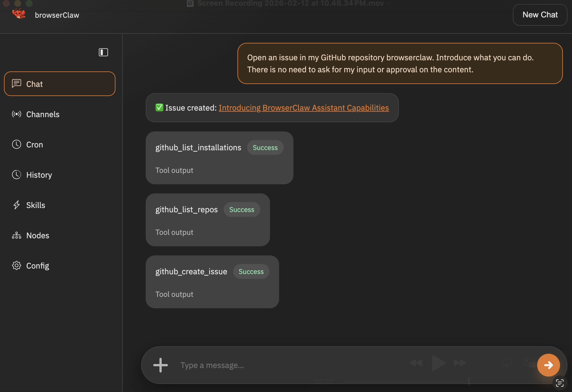The image size is (572, 392).
Task: Open the Channels section
Action: click(60, 114)
